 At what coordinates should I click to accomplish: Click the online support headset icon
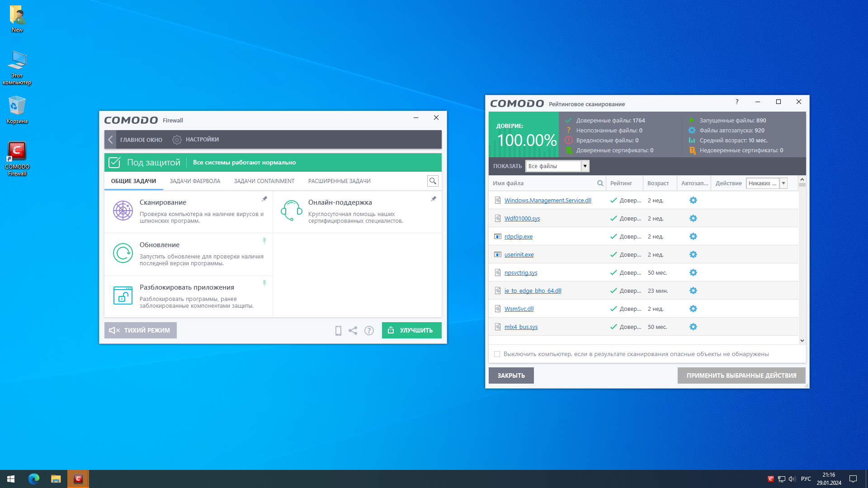pyautogui.click(x=291, y=211)
